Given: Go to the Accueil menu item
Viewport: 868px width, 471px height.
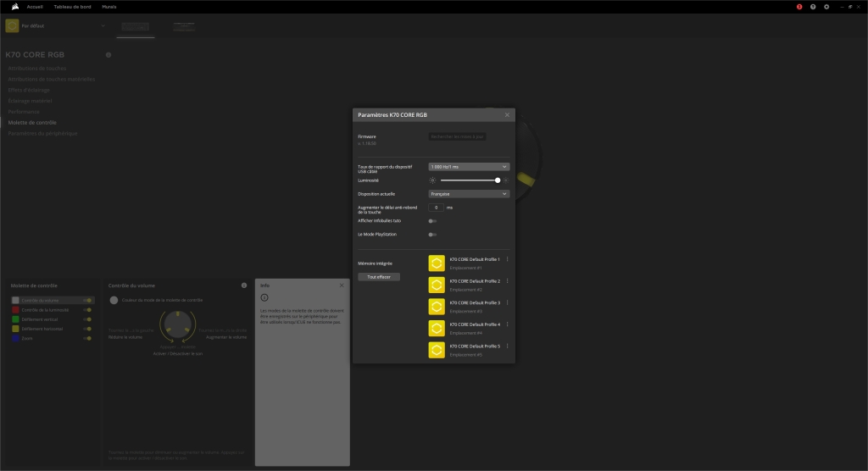Looking at the screenshot, I should (x=35, y=7).
